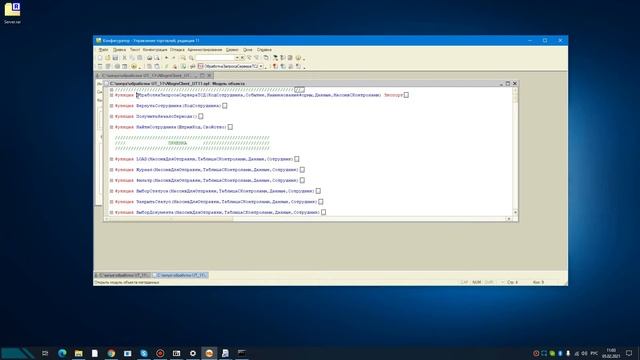This screenshot has width=640, height=360.
Task: Open Skype from the taskbar
Action: (x=144, y=353)
